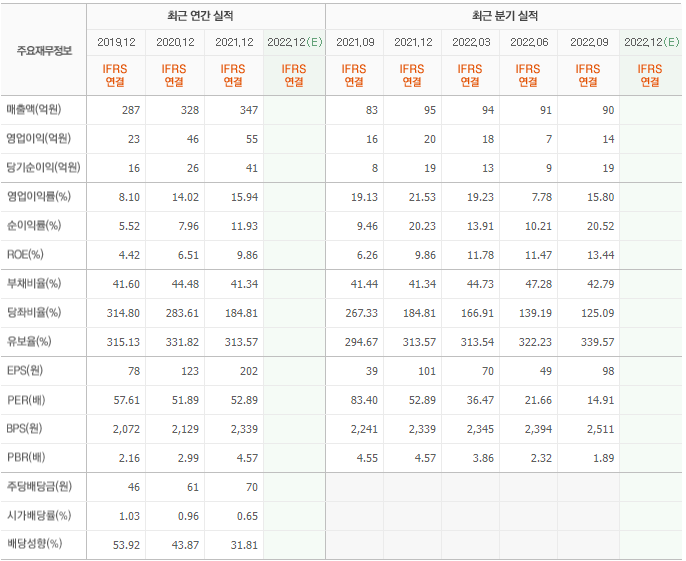
Task: Click the dividend yield value 1.03
Action: pyautogui.click(x=129, y=516)
